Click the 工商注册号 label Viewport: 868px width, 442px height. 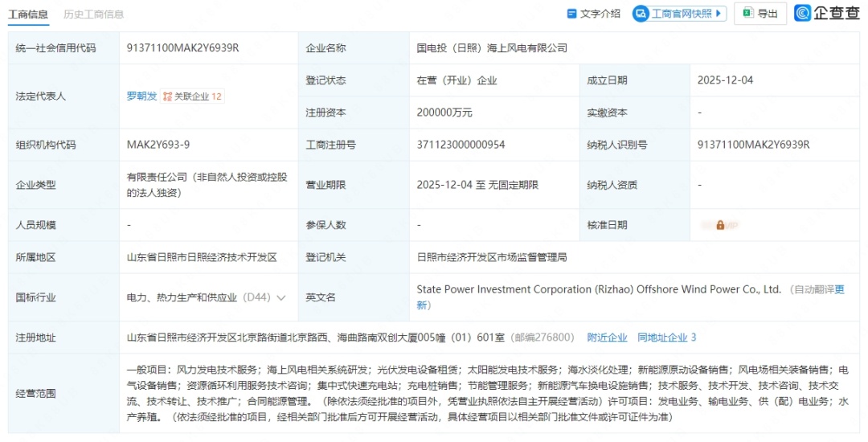[x=330, y=145]
